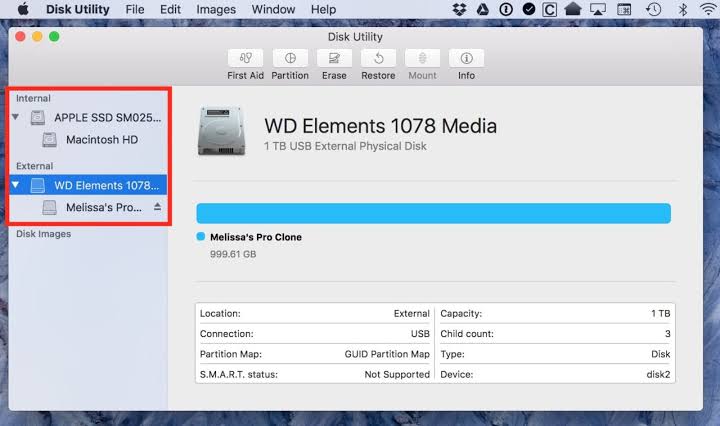This screenshot has height=426, width=720.
Task: Select Macintosh HD in the sidebar
Action: coord(88,140)
